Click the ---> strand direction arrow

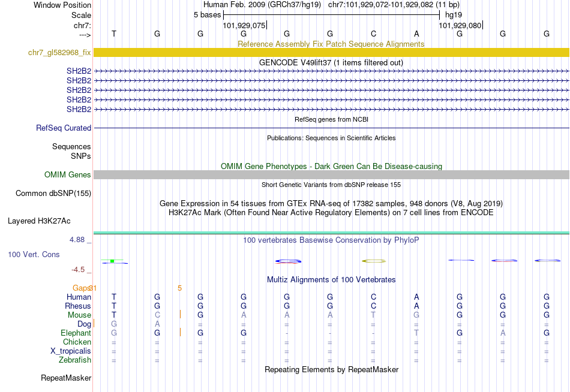(85, 35)
